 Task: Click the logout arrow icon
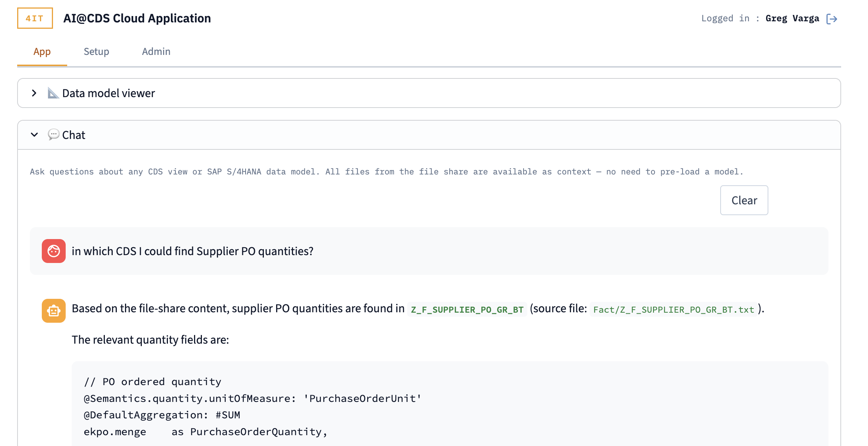point(833,18)
